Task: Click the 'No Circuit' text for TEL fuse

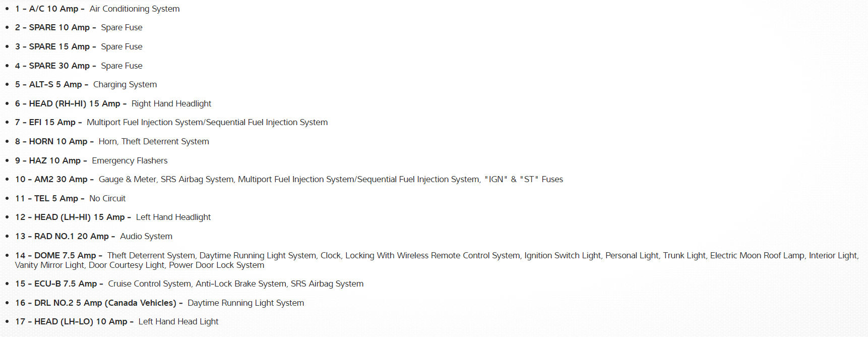Action: pyautogui.click(x=107, y=199)
